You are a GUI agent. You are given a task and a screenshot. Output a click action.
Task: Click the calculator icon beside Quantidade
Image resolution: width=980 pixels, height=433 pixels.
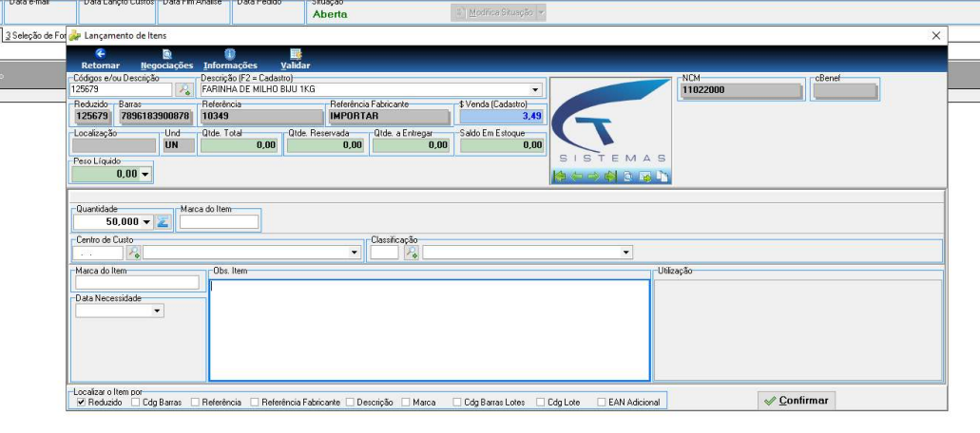162,221
